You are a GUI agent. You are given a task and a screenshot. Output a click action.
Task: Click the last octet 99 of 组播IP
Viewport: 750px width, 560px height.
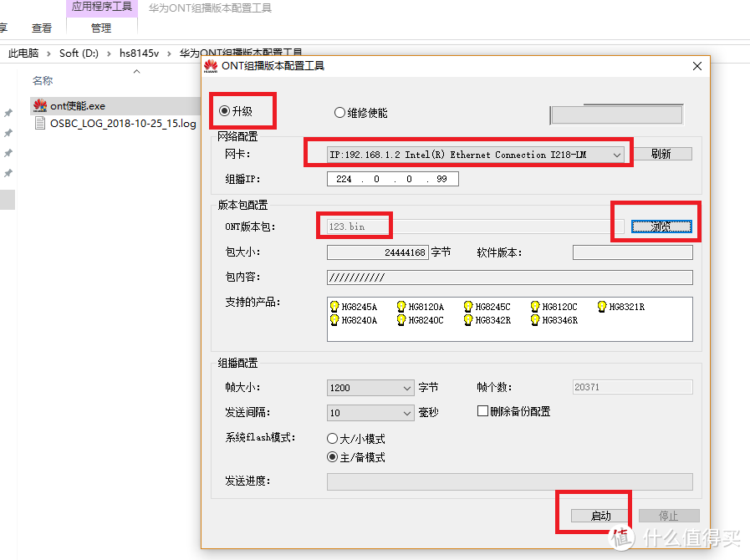441,179
